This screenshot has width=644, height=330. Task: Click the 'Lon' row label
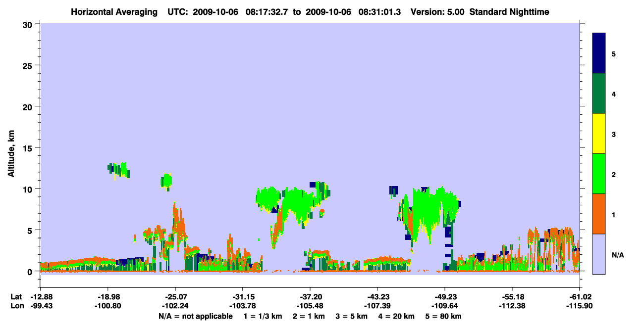pos(16,306)
